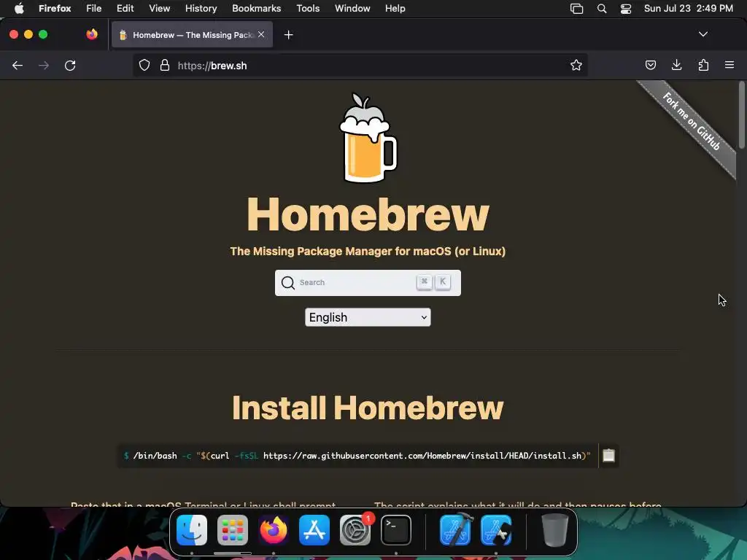Open the extensions puzzle icon

703,65
